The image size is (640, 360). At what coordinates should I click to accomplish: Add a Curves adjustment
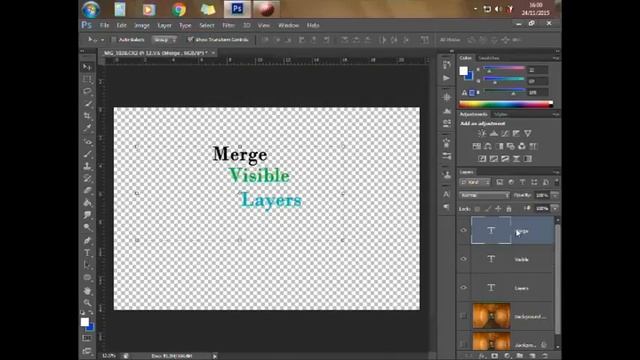(x=505, y=133)
